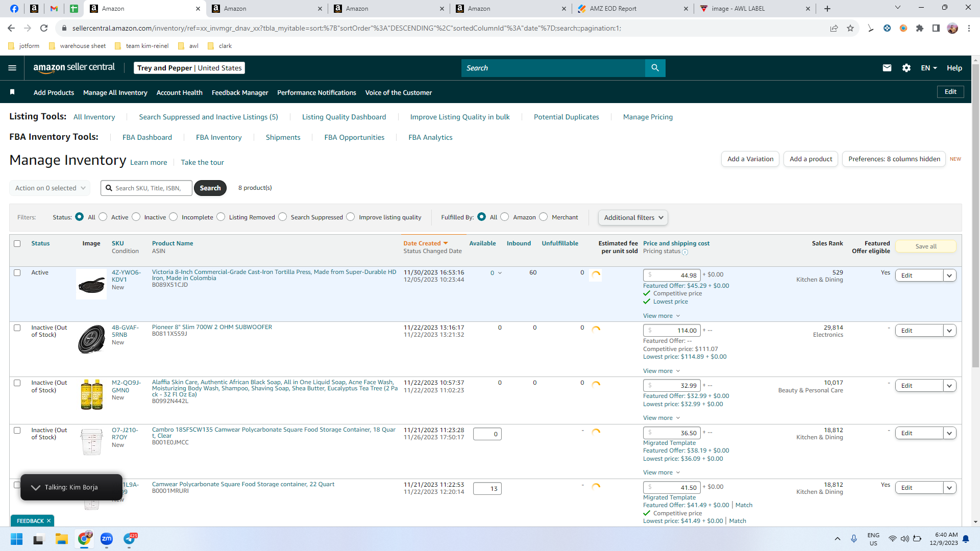Open Telegram from the taskbar

130,539
